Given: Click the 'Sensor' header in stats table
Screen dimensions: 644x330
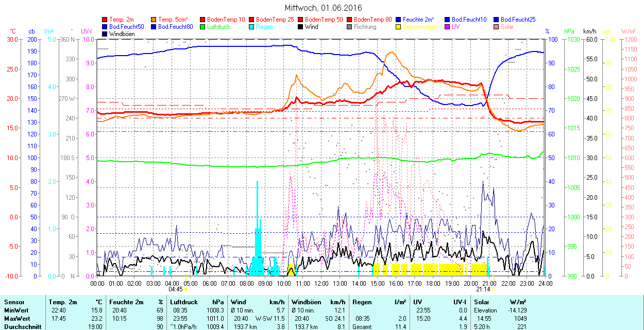Looking at the screenshot, I should 14,302.
